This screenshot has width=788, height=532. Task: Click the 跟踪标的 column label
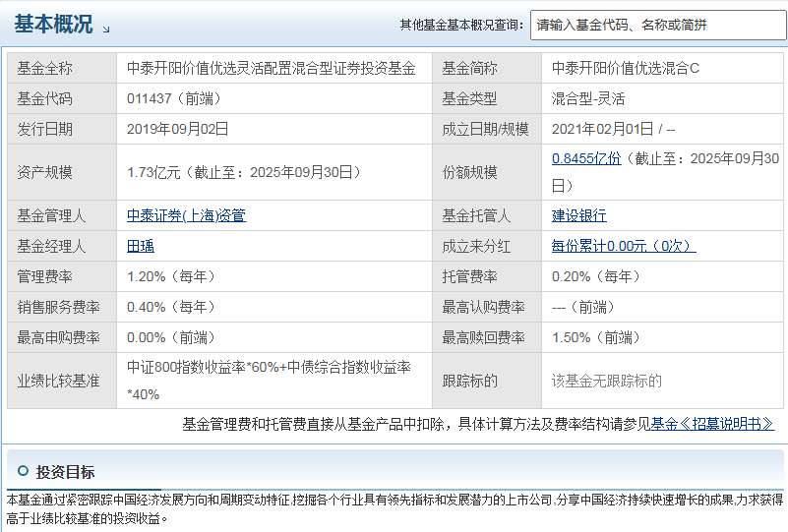(470, 381)
